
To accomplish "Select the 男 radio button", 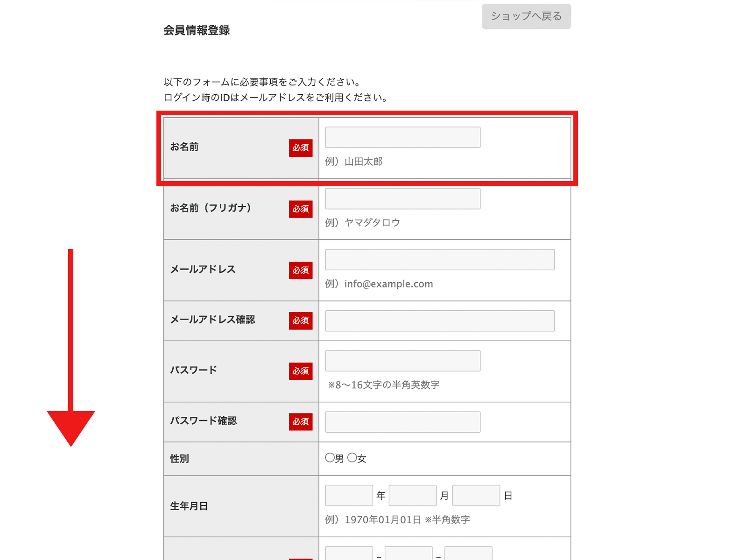I will (x=330, y=458).
